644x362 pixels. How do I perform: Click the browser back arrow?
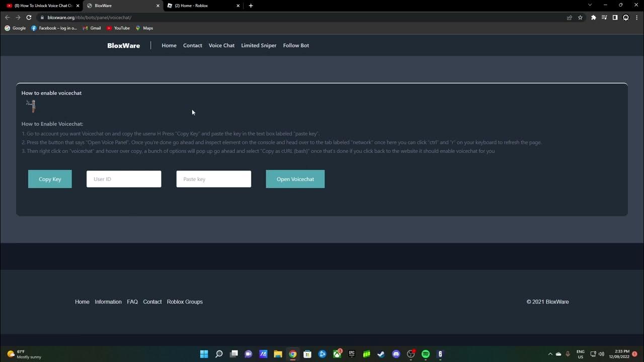click(x=7, y=17)
